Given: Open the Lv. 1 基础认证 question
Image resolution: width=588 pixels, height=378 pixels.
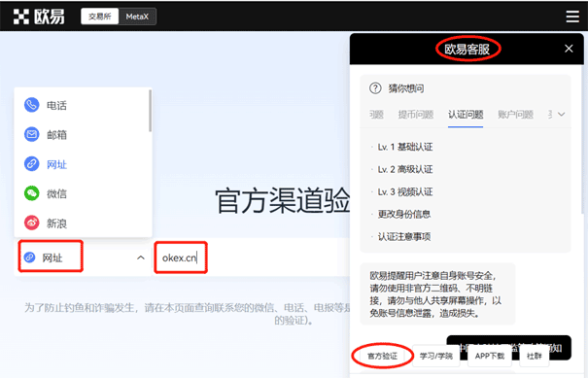Looking at the screenshot, I should [x=405, y=147].
